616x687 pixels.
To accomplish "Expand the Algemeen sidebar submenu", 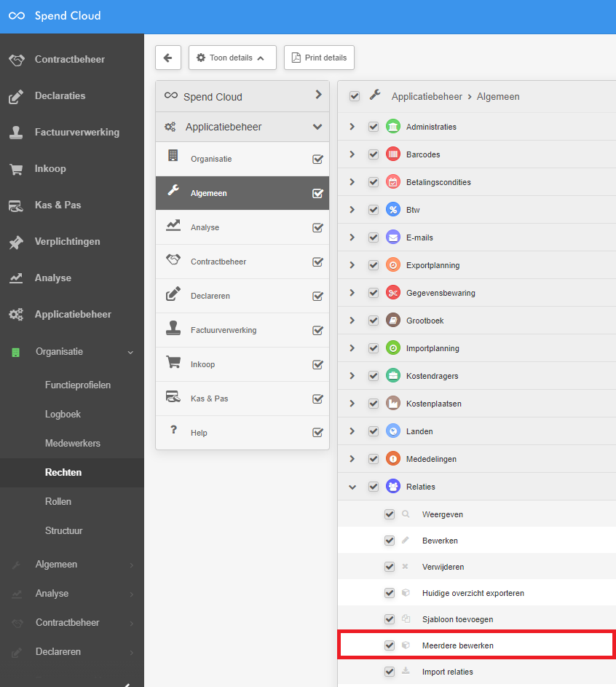I will point(131,565).
